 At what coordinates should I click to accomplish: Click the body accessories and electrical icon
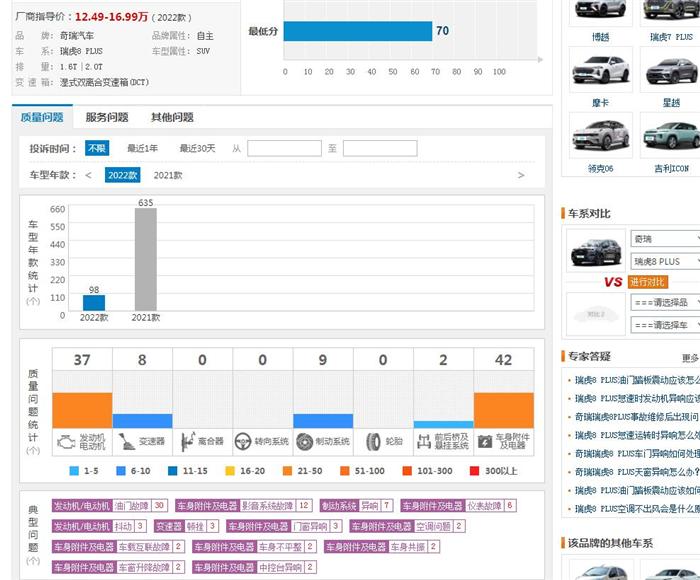coord(484,442)
